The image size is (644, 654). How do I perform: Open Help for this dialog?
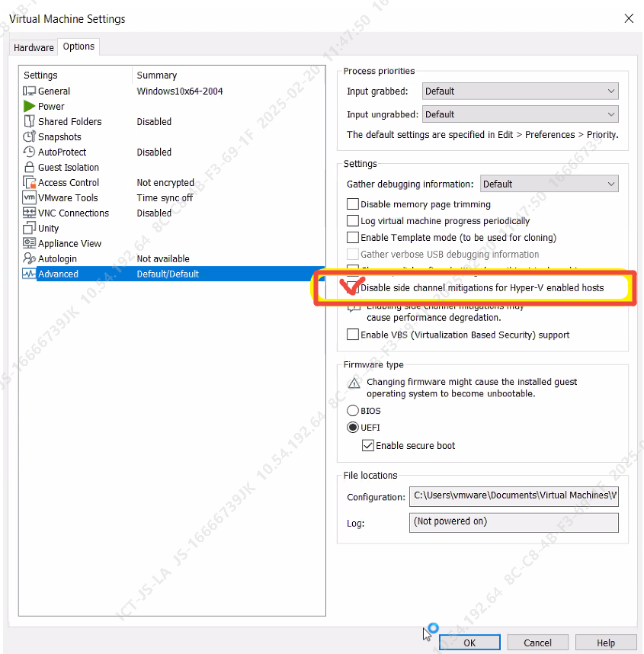pyautogui.click(x=606, y=643)
